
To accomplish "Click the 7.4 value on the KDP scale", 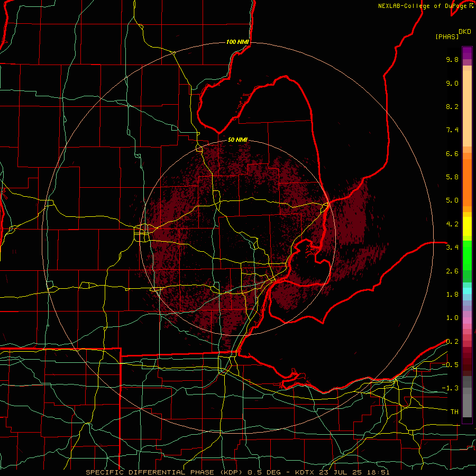I will coord(452,130).
